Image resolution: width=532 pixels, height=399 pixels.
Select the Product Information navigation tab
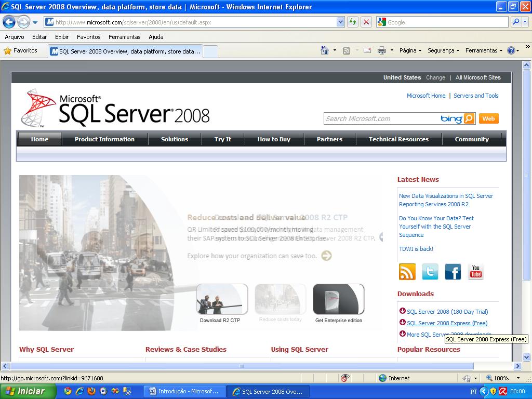point(104,139)
